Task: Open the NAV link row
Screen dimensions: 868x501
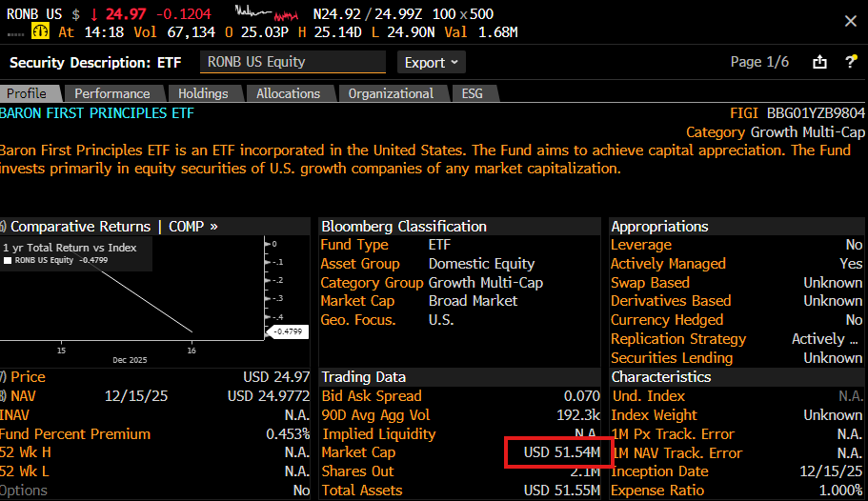Action: [19, 396]
